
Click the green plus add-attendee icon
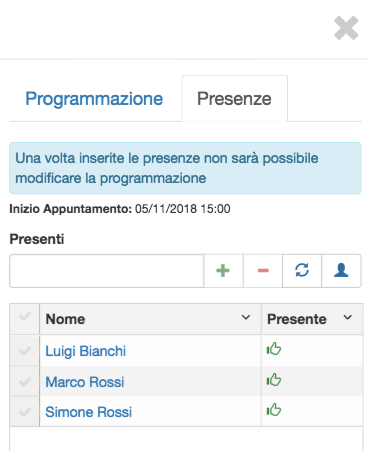[x=223, y=270]
